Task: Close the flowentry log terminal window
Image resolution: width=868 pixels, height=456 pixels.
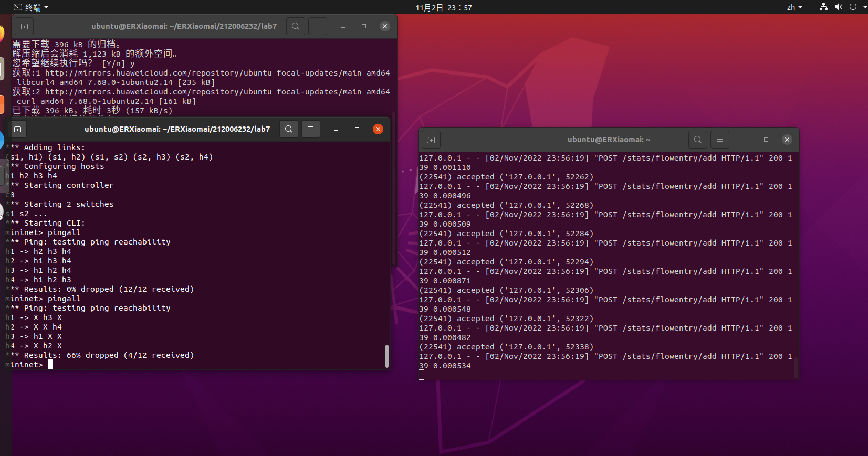Action: point(787,140)
